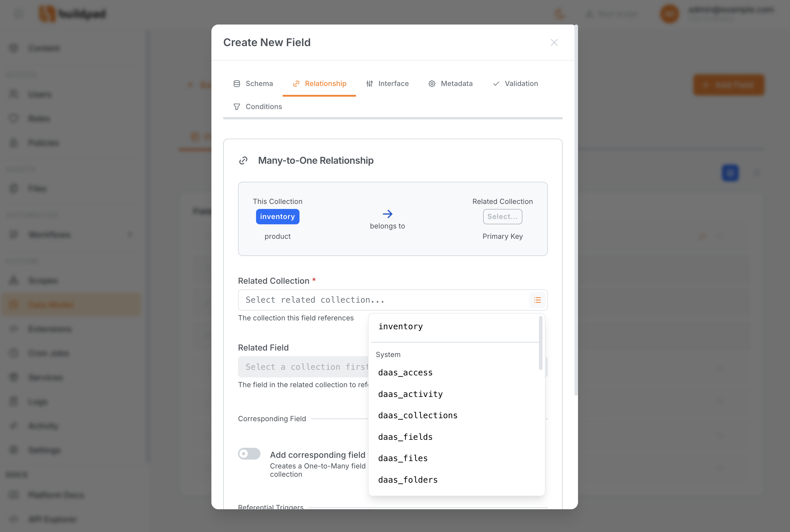This screenshot has height=532, width=790.
Task: Click the System group header label
Action: (388, 355)
